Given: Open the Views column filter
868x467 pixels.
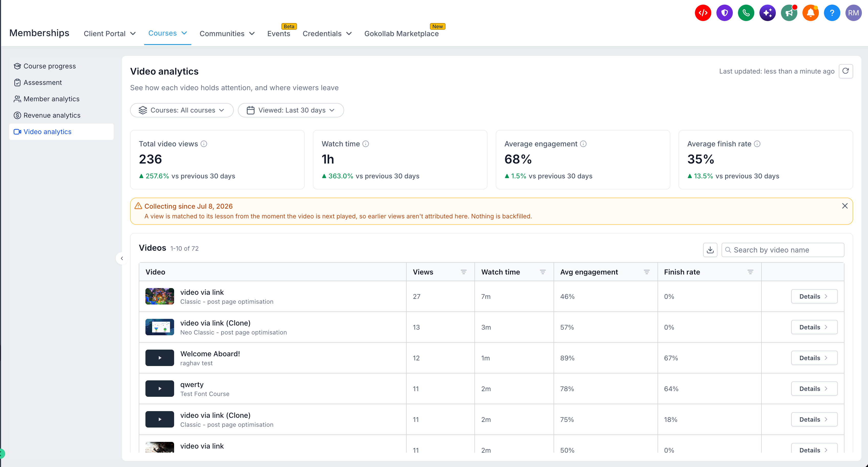Looking at the screenshot, I should click(464, 272).
